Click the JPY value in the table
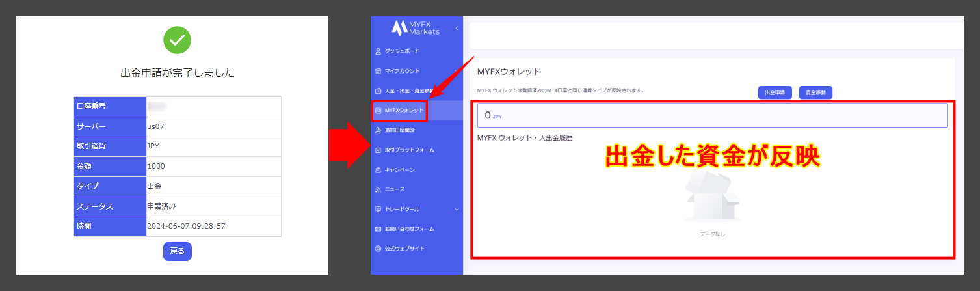Screen dimensions: 980x291 (154, 146)
